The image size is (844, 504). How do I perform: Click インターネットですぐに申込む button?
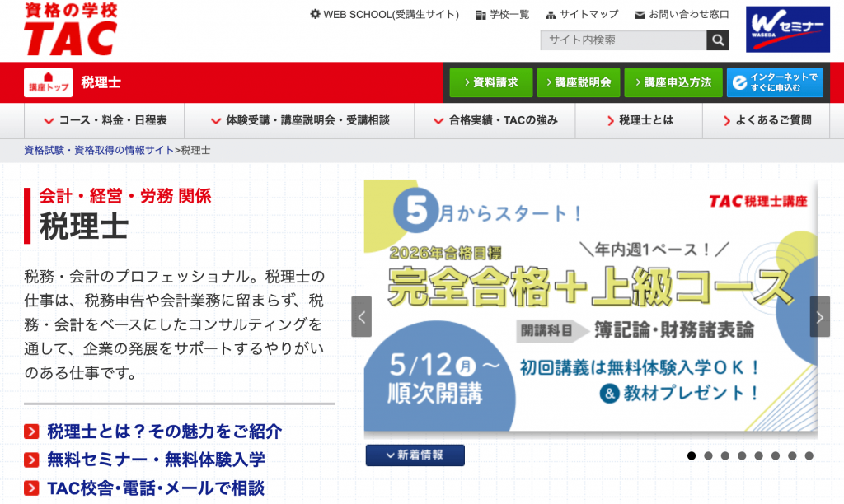click(x=775, y=82)
